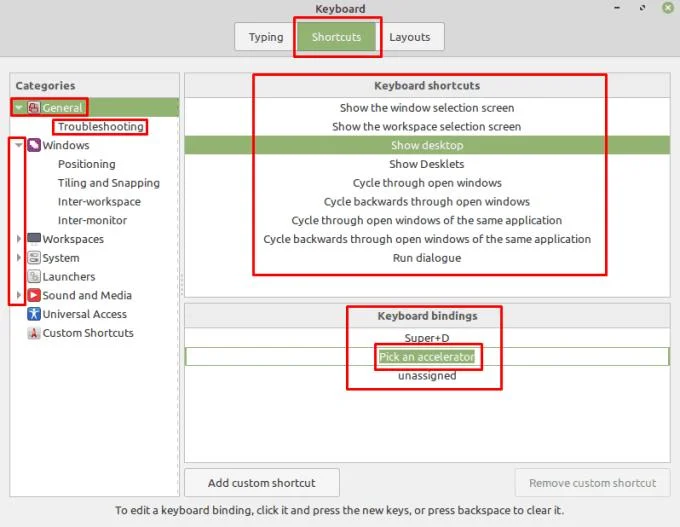Select the Launchers category label
The width and height of the screenshot is (680, 527).
69,276
